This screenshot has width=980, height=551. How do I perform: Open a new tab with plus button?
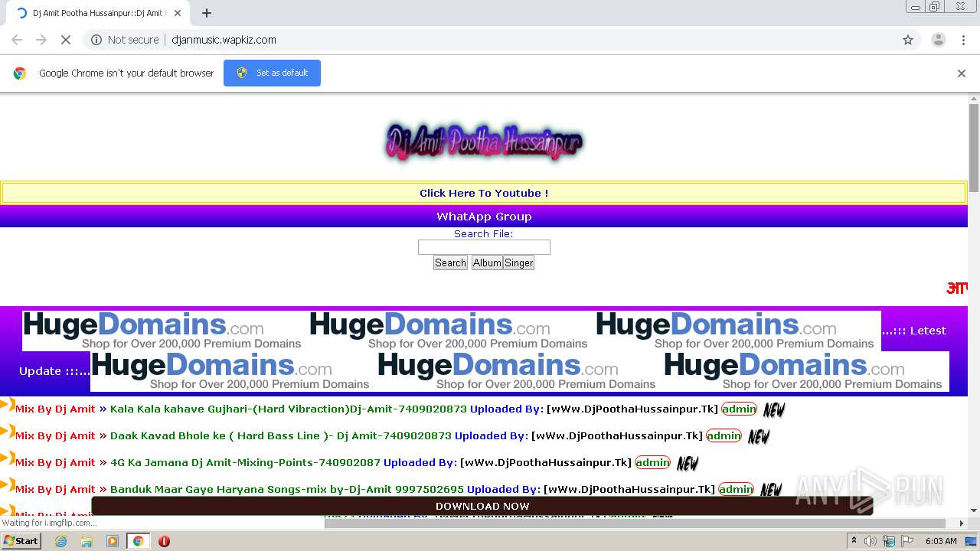pos(207,13)
